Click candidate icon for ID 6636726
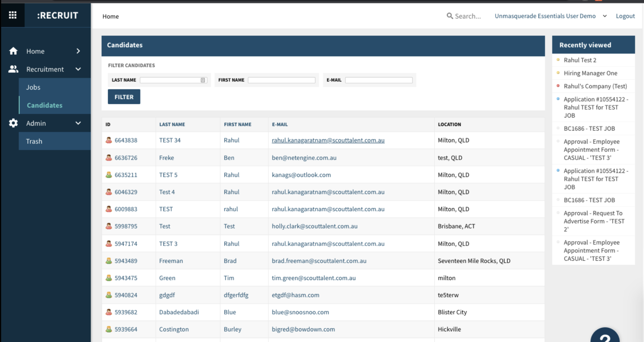This screenshot has height=342, width=644. pyautogui.click(x=109, y=157)
